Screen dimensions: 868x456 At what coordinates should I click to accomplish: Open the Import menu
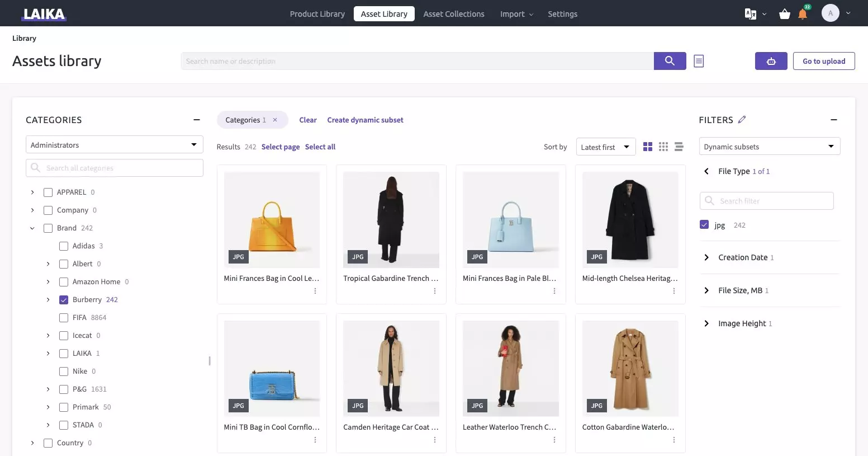click(516, 14)
